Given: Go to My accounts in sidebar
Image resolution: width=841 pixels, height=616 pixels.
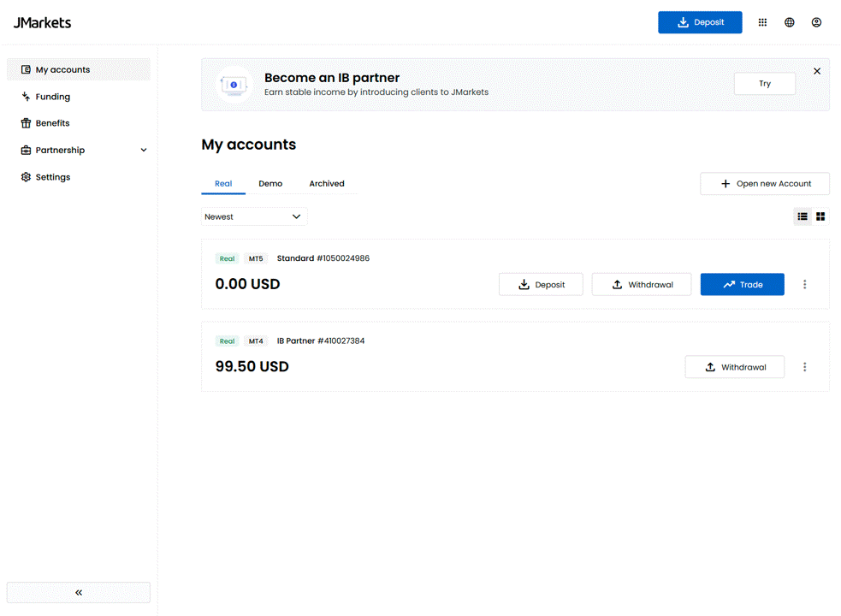Looking at the screenshot, I should click(79, 70).
